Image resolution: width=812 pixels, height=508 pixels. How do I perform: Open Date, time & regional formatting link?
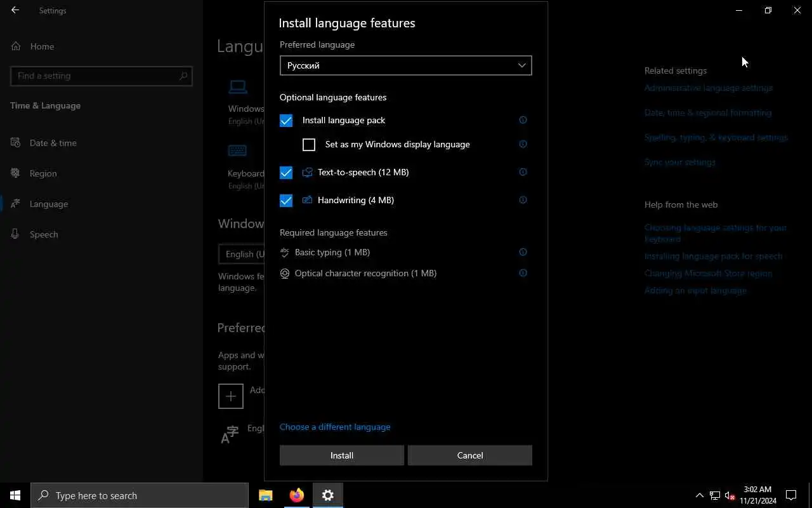[x=708, y=112]
